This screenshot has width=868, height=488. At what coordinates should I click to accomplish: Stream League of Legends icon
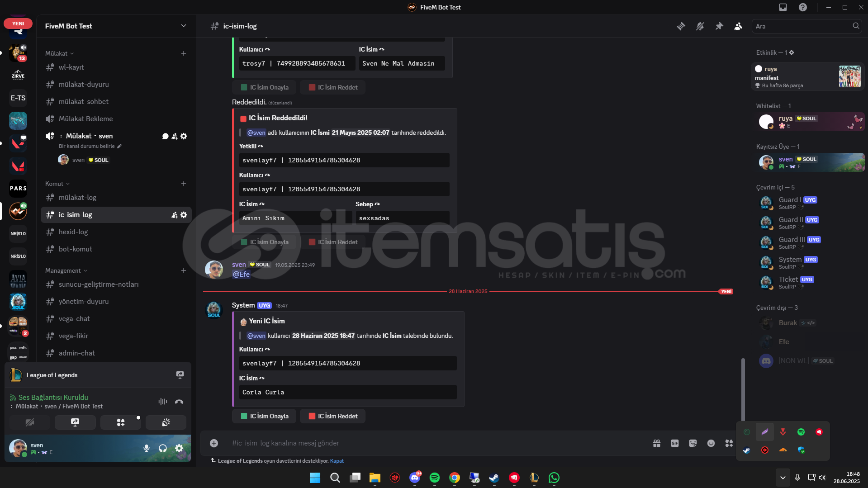[x=180, y=375]
